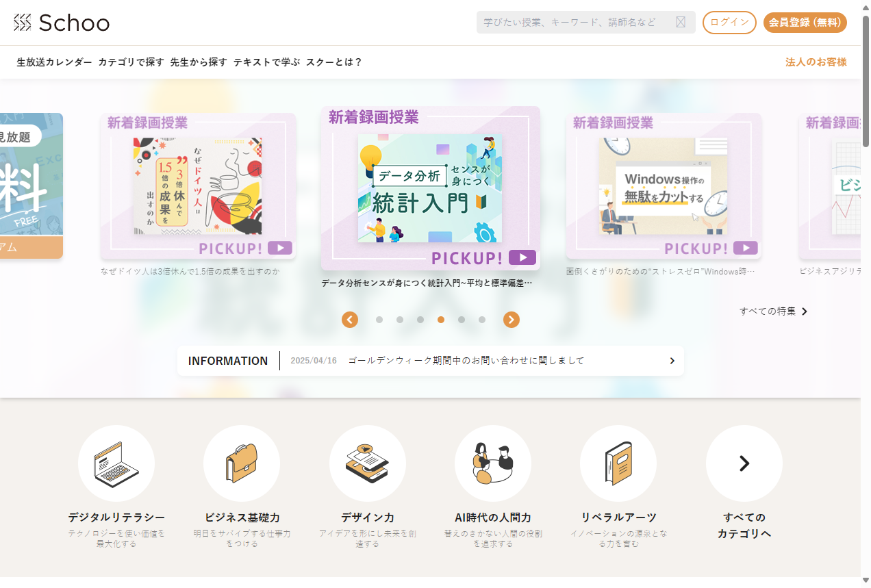
Task: Click the Schoo logo icon
Action: [x=23, y=23]
